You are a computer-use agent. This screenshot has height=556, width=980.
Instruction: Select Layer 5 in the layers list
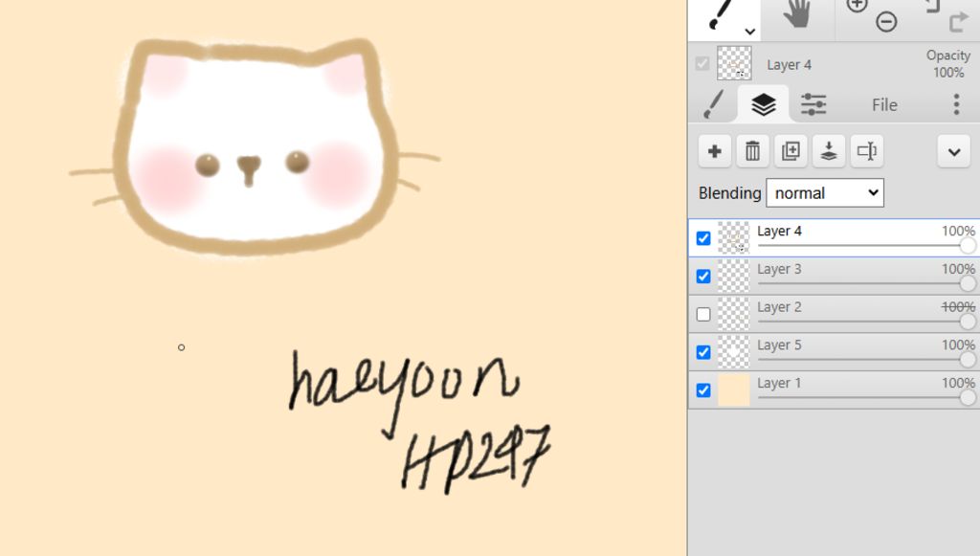780,345
